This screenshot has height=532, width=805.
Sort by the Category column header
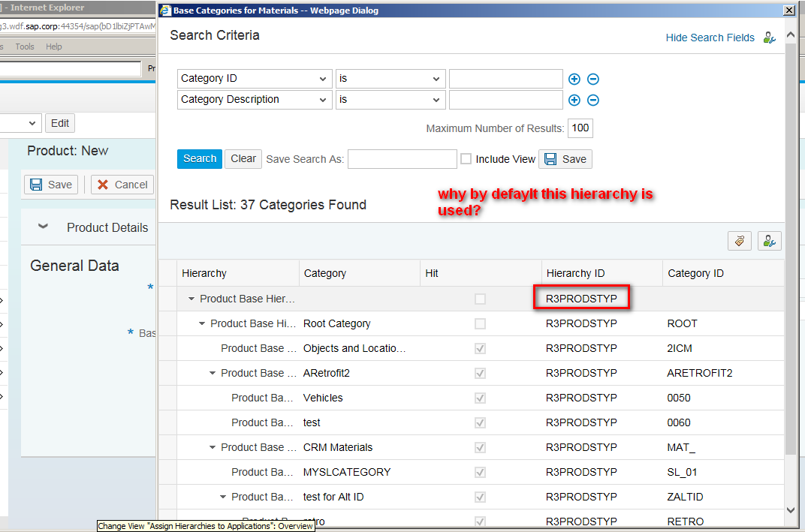pyautogui.click(x=360, y=273)
